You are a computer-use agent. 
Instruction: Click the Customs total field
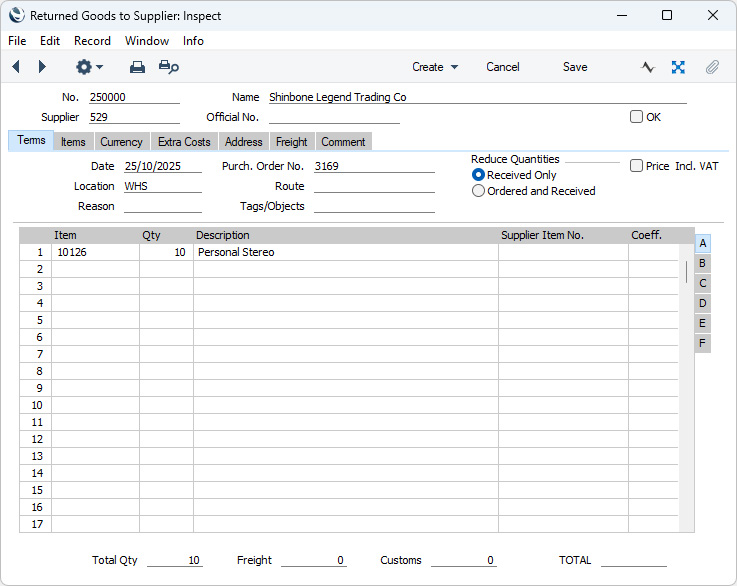(463, 560)
